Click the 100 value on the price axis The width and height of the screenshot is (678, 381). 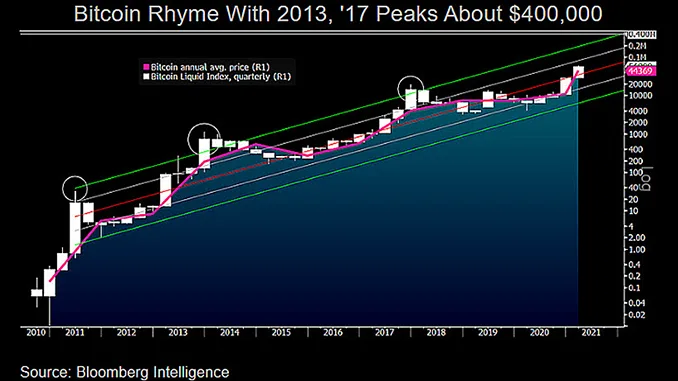[x=636, y=173]
